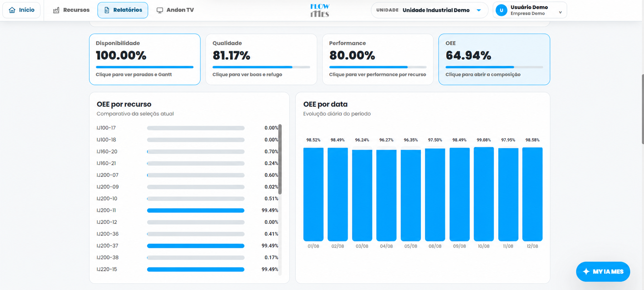The width and height of the screenshot is (644, 290).
Task: Click the IJ200-11 progress bar row
Action: [x=187, y=210]
